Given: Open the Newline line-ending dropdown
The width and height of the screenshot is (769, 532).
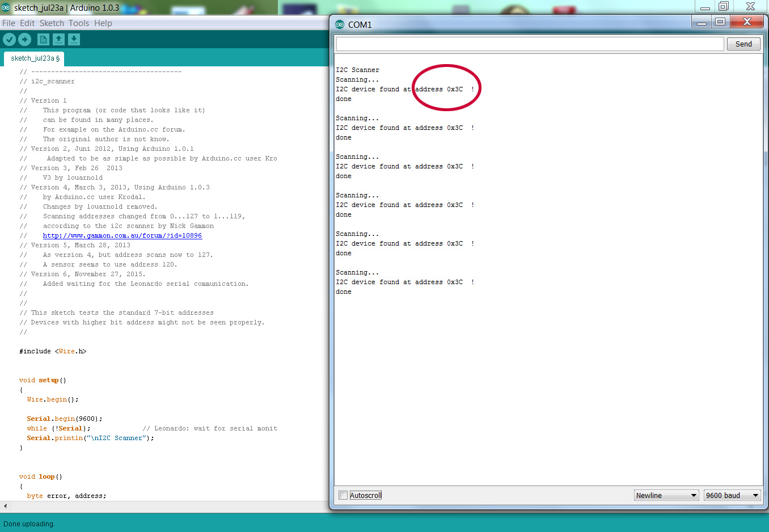Looking at the screenshot, I should click(666, 495).
